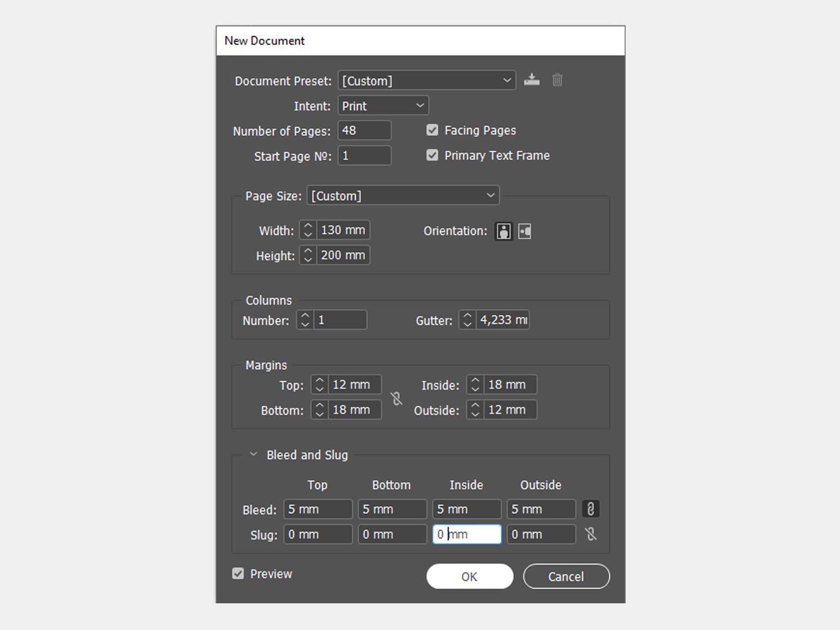Click the Gutter stepper arrows
The image size is (840, 630).
click(x=467, y=320)
